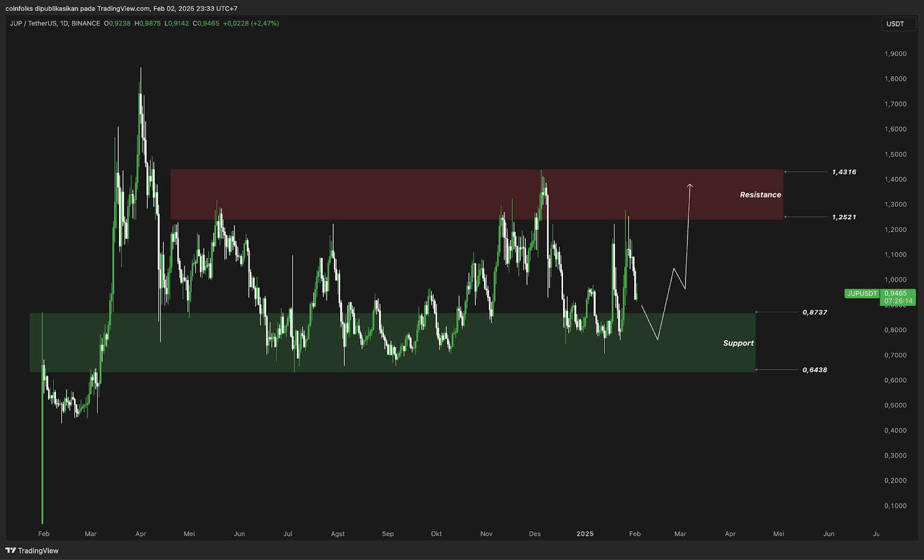Click the 0,8737 level label
The width and height of the screenshot is (924, 560).
(815, 312)
